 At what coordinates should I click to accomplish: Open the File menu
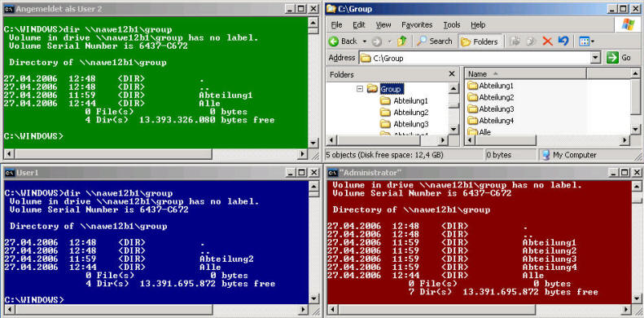[337, 25]
